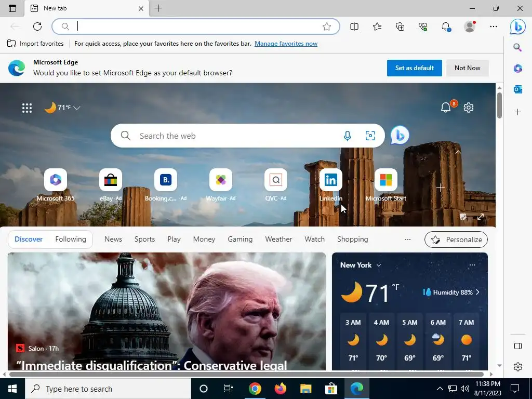
Task: Open Microsoft 365 icon in sidebar
Action: [517, 68]
